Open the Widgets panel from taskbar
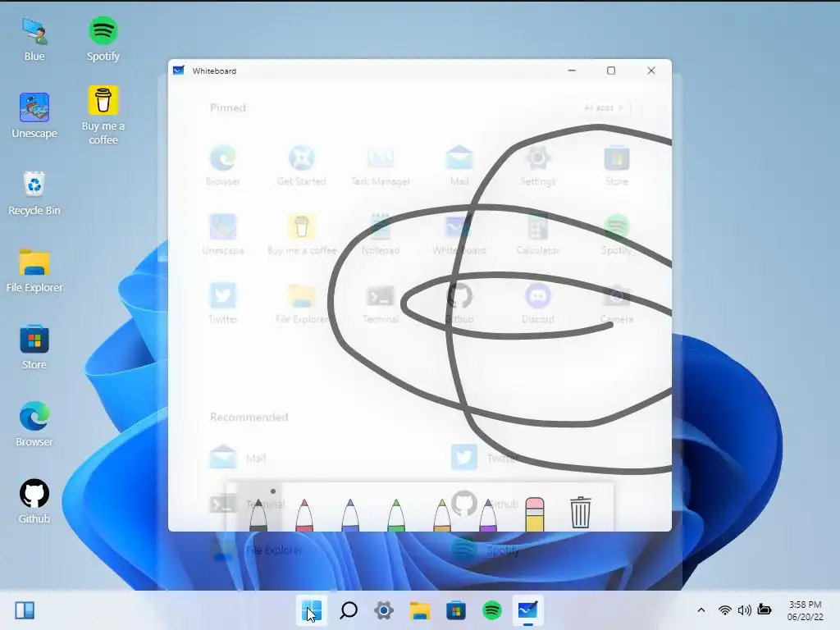 [25, 610]
